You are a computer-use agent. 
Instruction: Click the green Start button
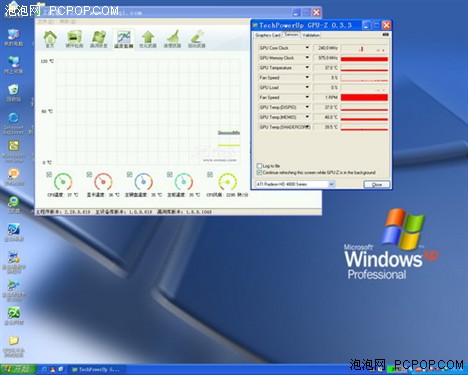[x=18, y=369]
